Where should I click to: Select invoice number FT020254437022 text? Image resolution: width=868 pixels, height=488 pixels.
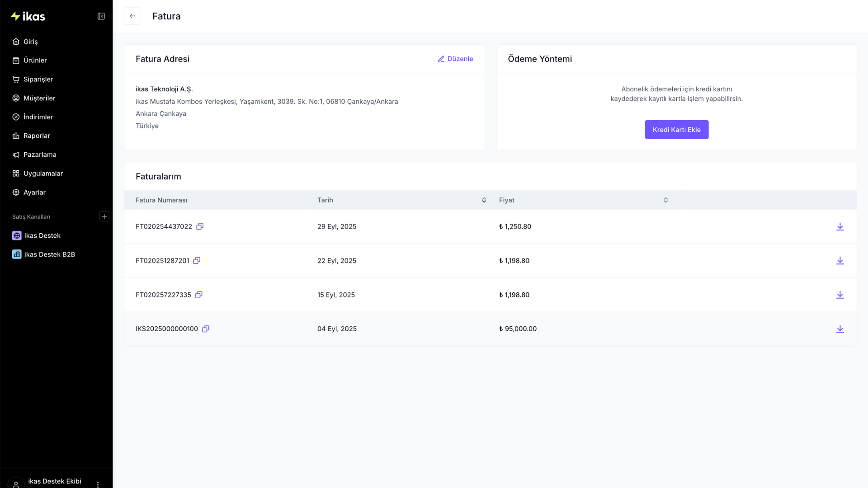[164, 226]
